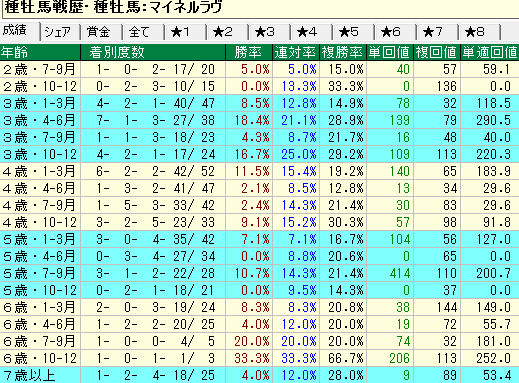
Task: Sort by the 年齢 column header
Action: [40, 52]
